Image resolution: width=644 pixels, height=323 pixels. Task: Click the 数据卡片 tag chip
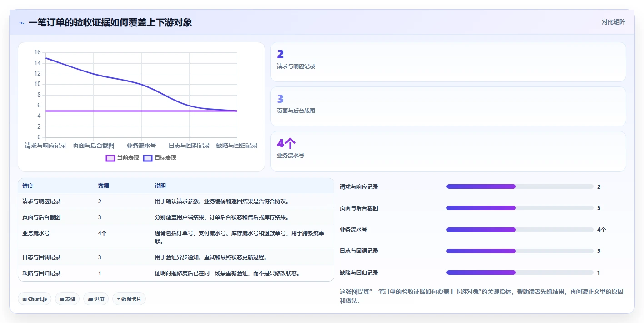click(x=129, y=299)
